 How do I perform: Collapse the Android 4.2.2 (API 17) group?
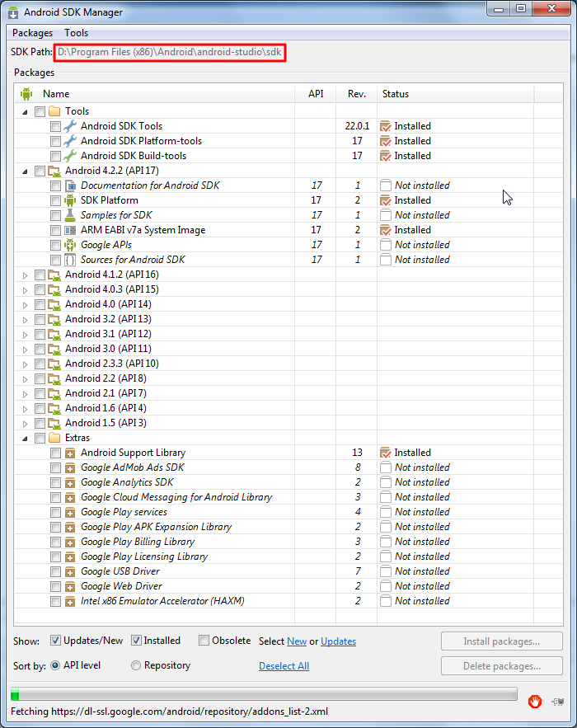(x=25, y=171)
